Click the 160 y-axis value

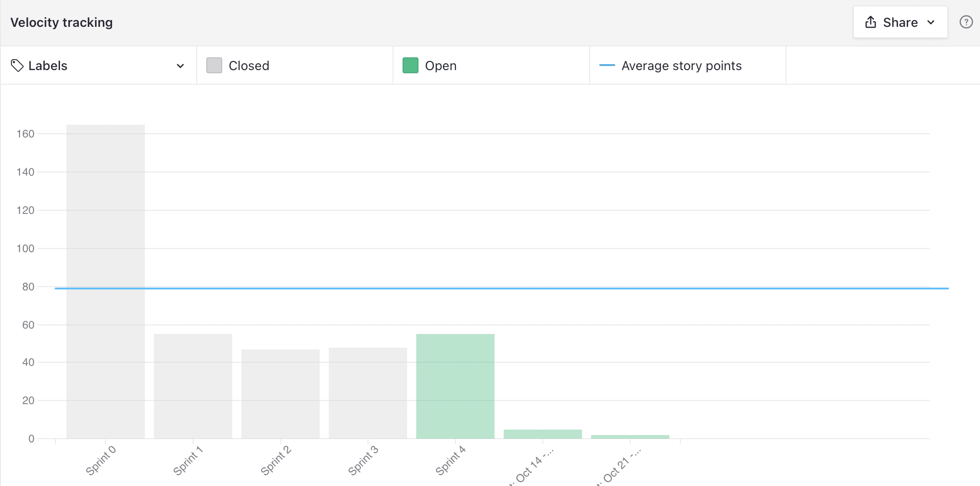coord(26,134)
